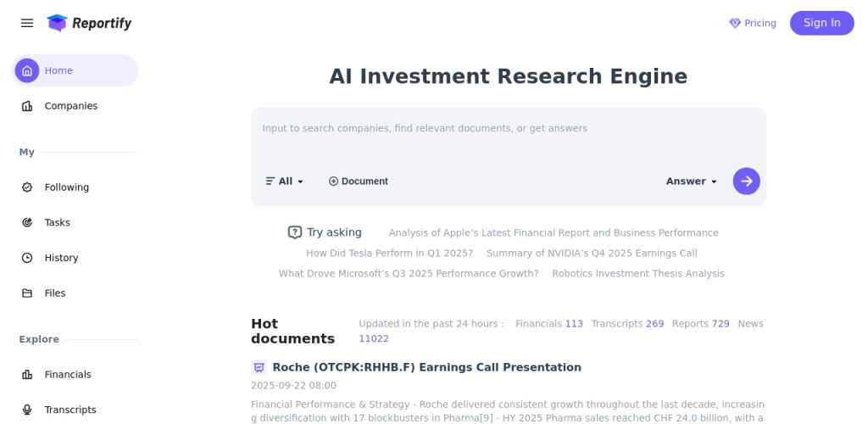868x424 pixels.
Task: Focus the company search input field
Action: point(508,129)
